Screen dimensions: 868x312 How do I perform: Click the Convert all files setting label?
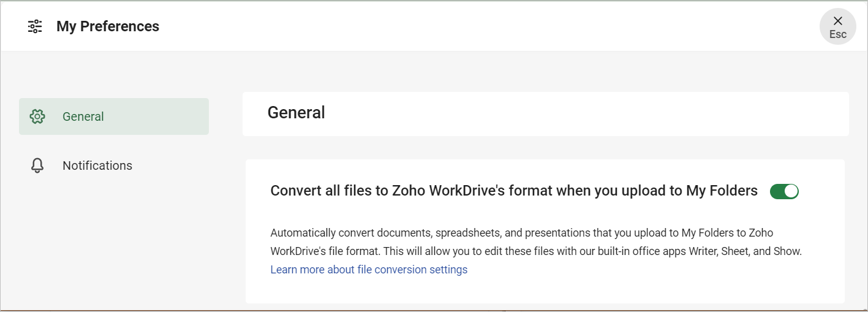(x=514, y=191)
